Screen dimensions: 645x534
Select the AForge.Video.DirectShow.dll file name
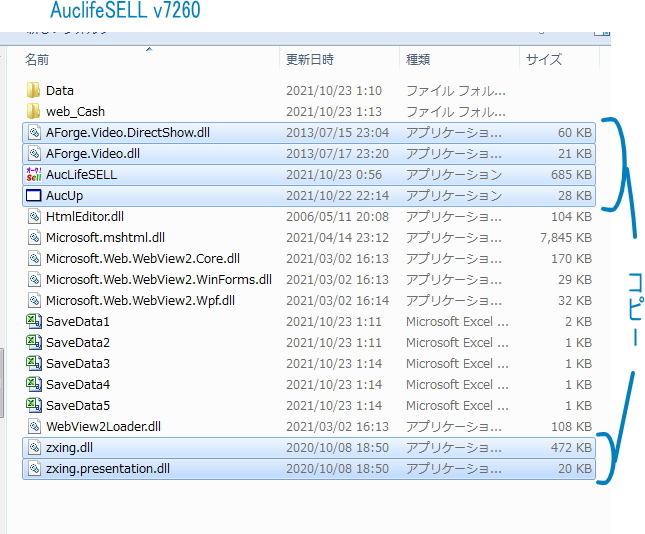coord(128,132)
